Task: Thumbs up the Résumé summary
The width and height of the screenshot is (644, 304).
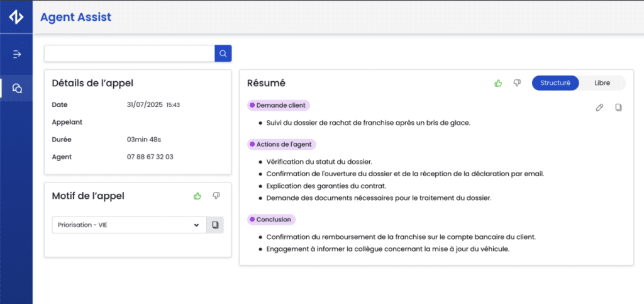Action: (498, 83)
